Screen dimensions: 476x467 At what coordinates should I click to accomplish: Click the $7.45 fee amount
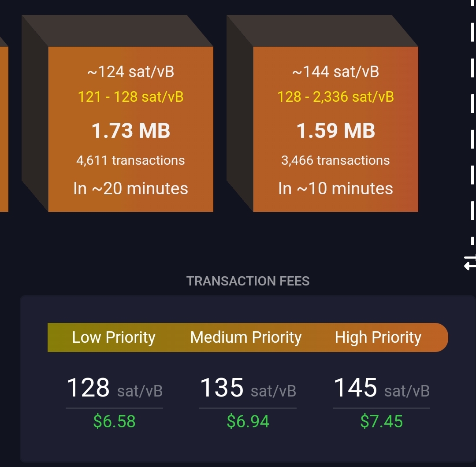[381, 422]
